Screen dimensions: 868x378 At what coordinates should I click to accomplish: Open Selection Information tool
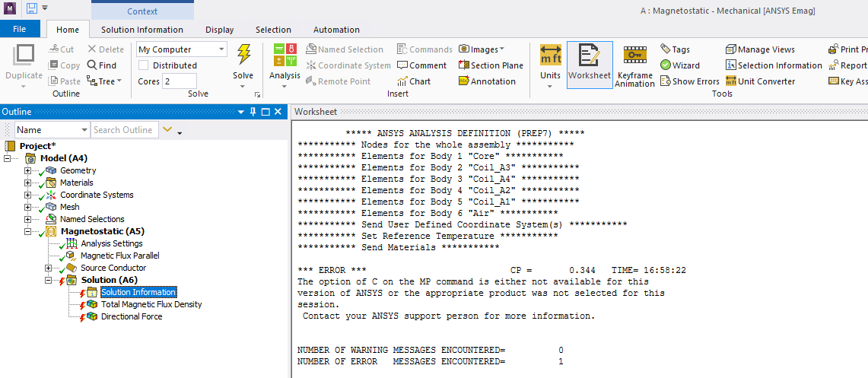click(x=774, y=65)
